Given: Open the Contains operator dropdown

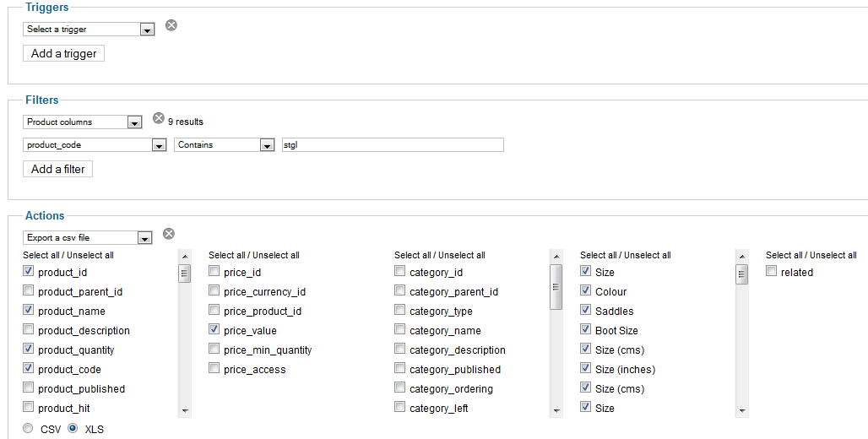Looking at the screenshot, I should [x=225, y=145].
